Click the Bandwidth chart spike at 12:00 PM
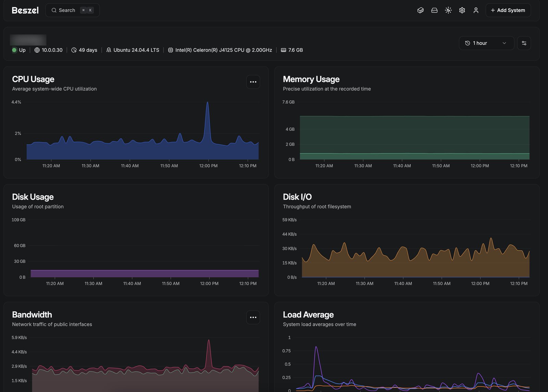The width and height of the screenshot is (548, 392). [x=209, y=341]
